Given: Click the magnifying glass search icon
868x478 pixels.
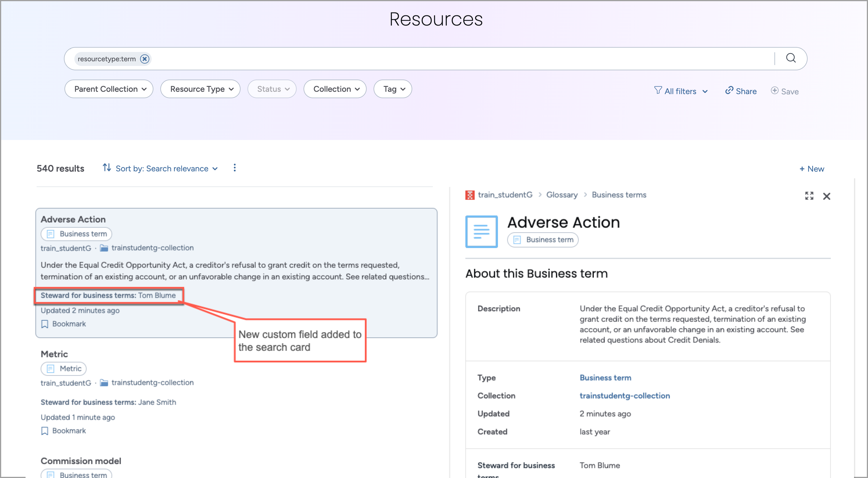Looking at the screenshot, I should tap(790, 58).
